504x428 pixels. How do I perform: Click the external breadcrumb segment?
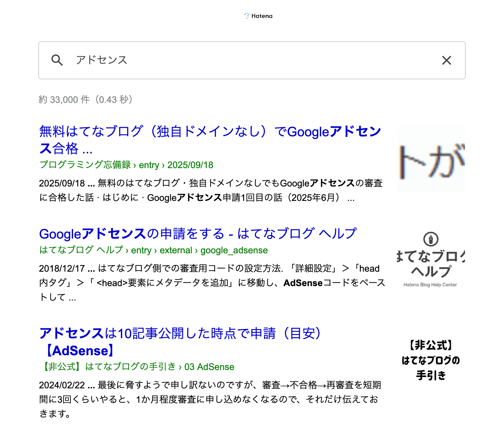coord(176,250)
